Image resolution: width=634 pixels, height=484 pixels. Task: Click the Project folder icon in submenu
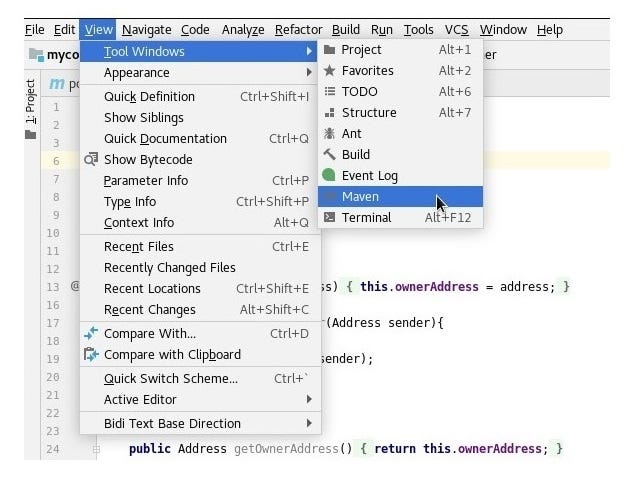coord(330,50)
